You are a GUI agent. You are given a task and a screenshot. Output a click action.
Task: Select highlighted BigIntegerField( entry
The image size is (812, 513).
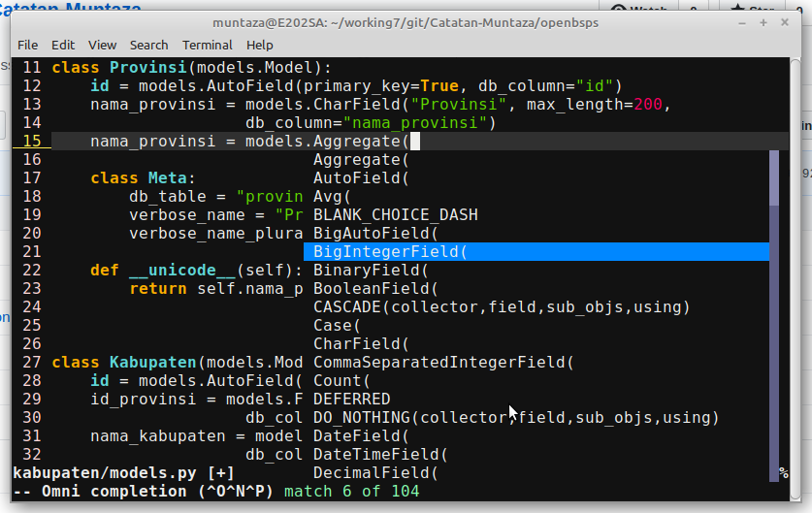pyautogui.click(x=536, y=251)
